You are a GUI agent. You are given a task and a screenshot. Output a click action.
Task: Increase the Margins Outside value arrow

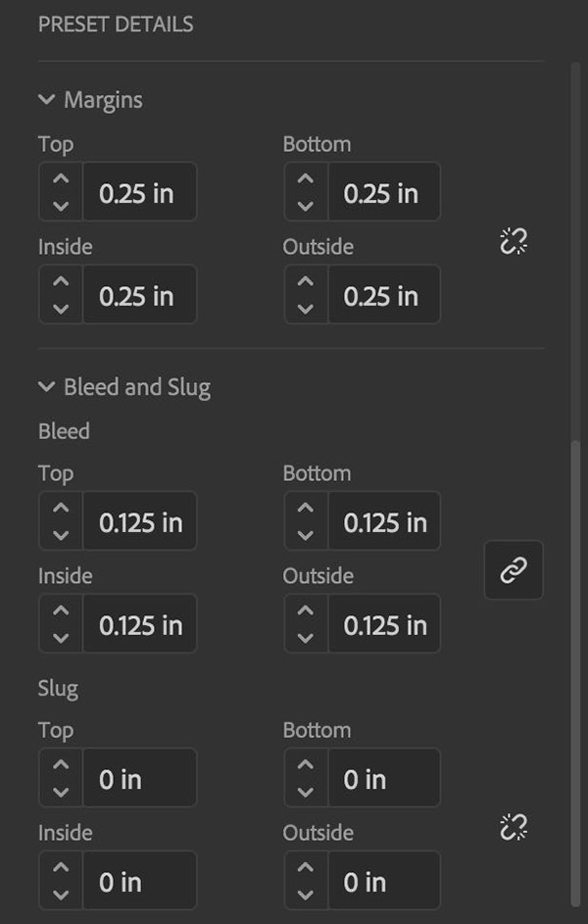305,281
